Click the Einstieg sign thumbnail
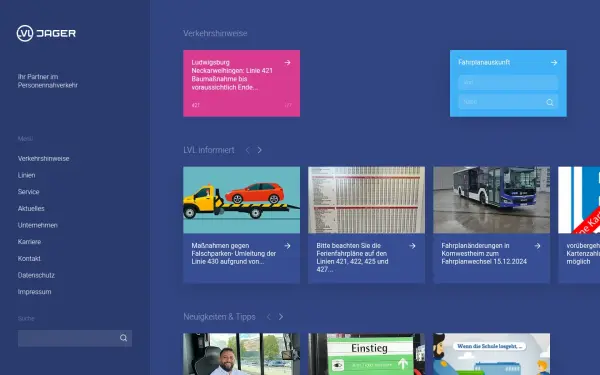Viewport: 600px width, 375px height. (366, 354)
